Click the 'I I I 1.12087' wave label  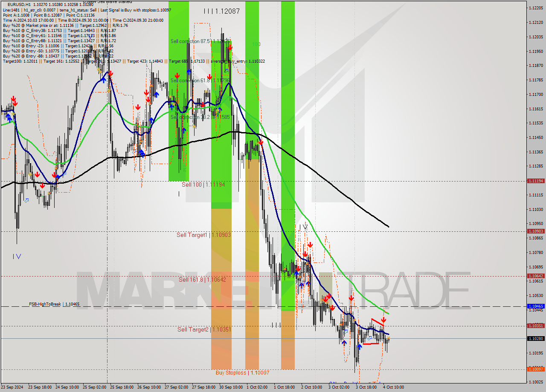[221, 12]
